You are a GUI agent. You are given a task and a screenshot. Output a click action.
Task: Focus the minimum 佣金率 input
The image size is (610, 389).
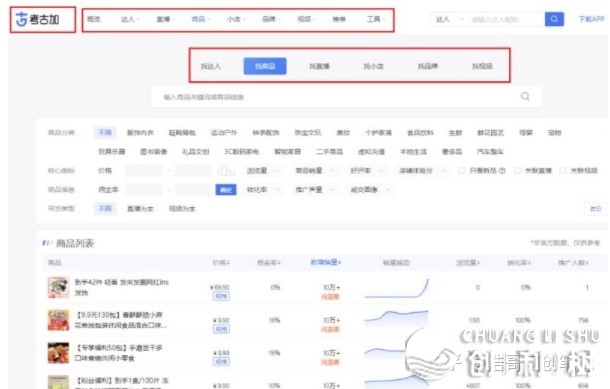(144, 189)
